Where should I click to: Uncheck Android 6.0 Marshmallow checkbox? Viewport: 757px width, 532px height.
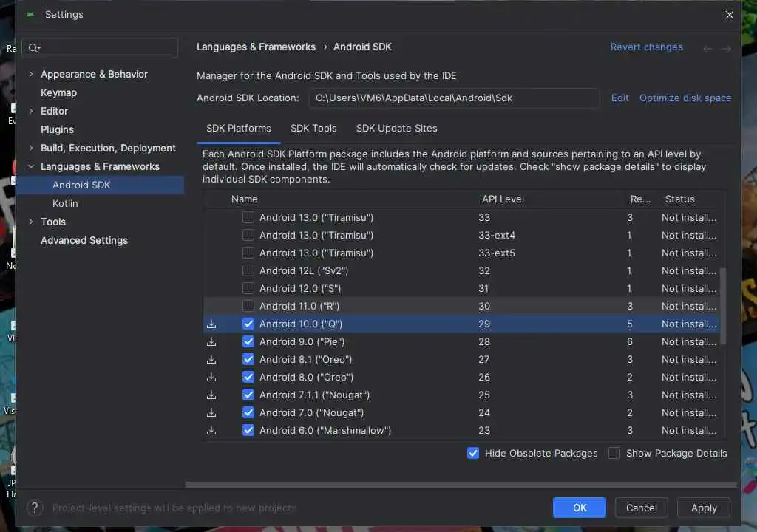click(x=248, y=430)
